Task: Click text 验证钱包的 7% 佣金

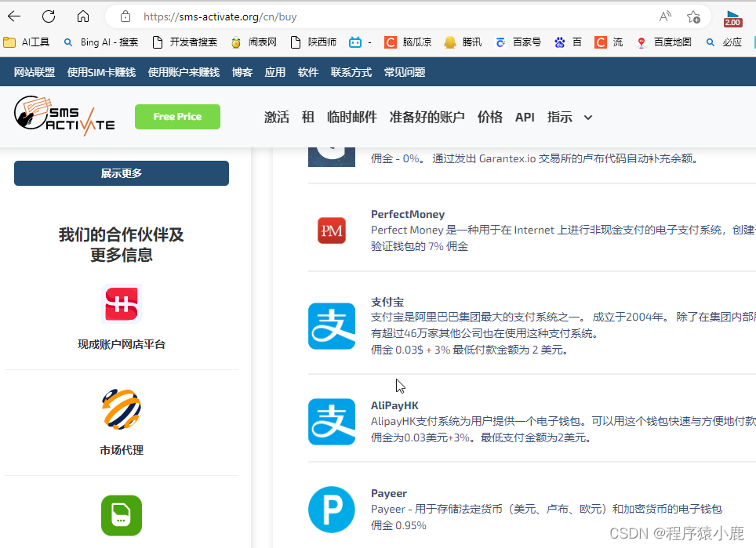Action: (420, 246)
